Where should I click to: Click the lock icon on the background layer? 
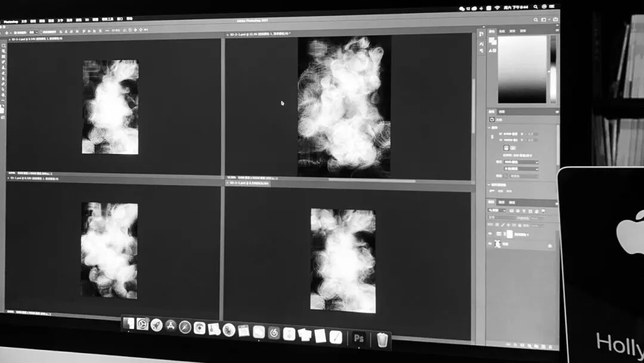(x=550, y=246)
